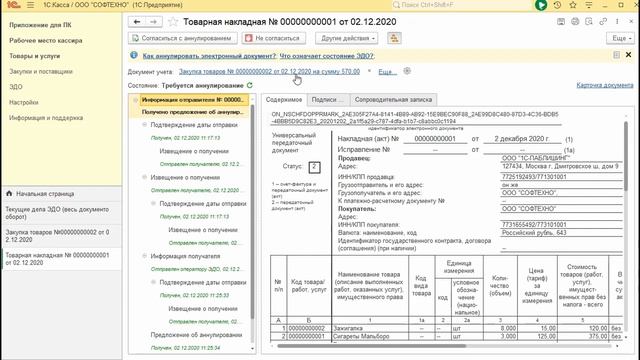Click Требуется аннулирование status text
The height and width of the screenshot is (360, 640).
202,86
